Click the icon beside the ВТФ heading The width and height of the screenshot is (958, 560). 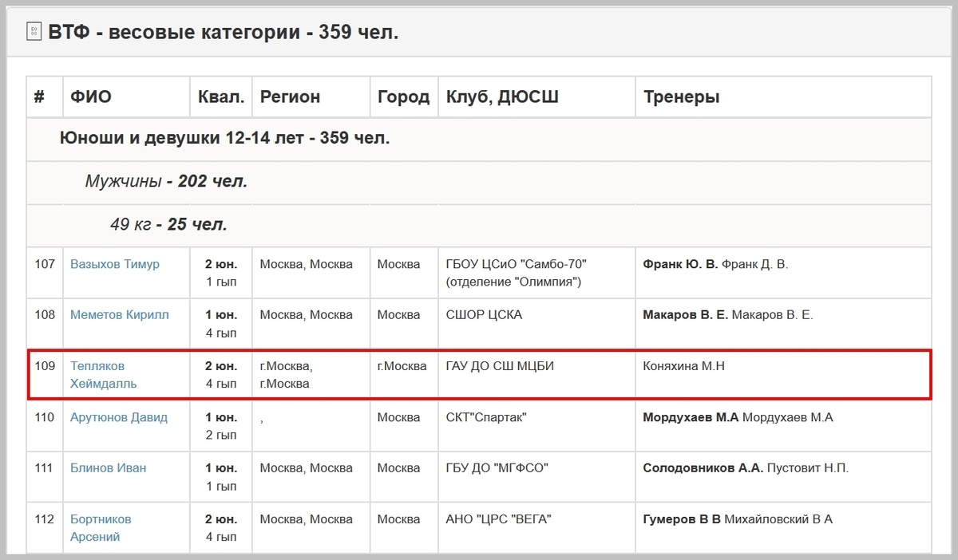(34, 32)
